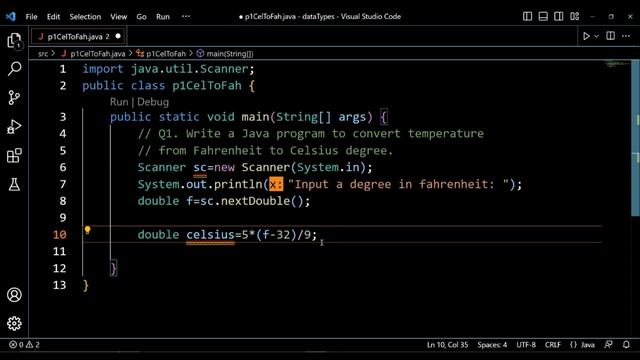The image size is (640, 360).
Task: Click the minimap code overview
Action: pyautogui.click(x=616, y=64)
